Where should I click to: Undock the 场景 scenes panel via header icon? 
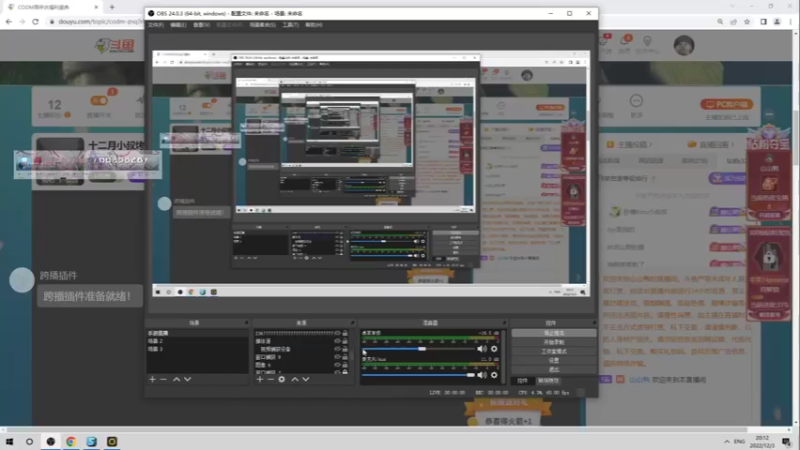pos(246,323)
